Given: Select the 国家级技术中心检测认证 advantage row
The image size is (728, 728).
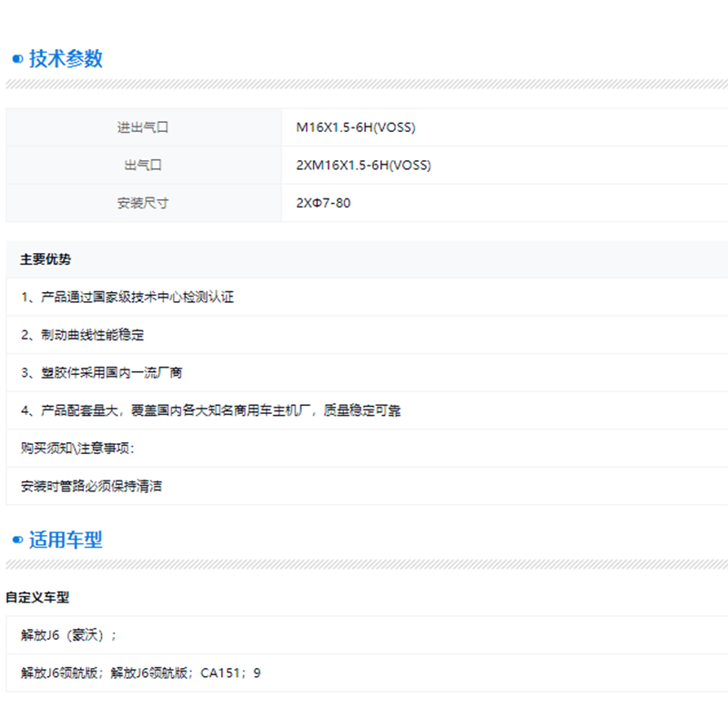Looking at the screenshot, I should 127,298.
